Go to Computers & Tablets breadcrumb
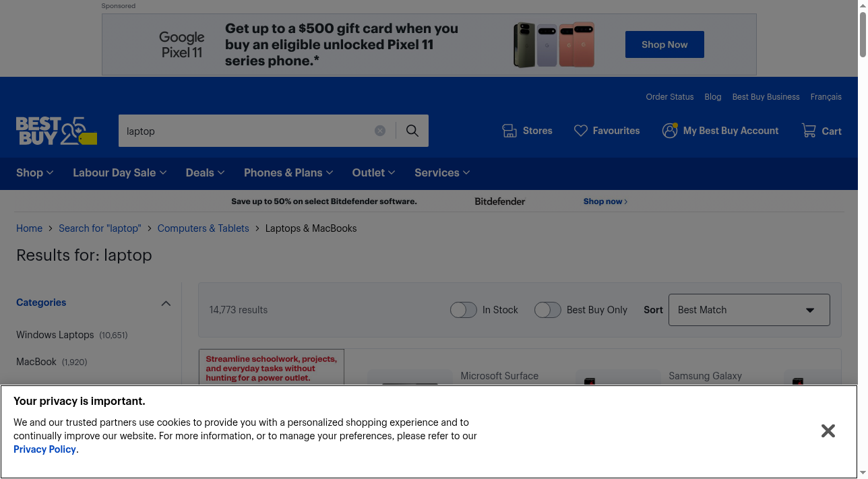The width and height of the screenshot is (868, 479). coord(204,228)
